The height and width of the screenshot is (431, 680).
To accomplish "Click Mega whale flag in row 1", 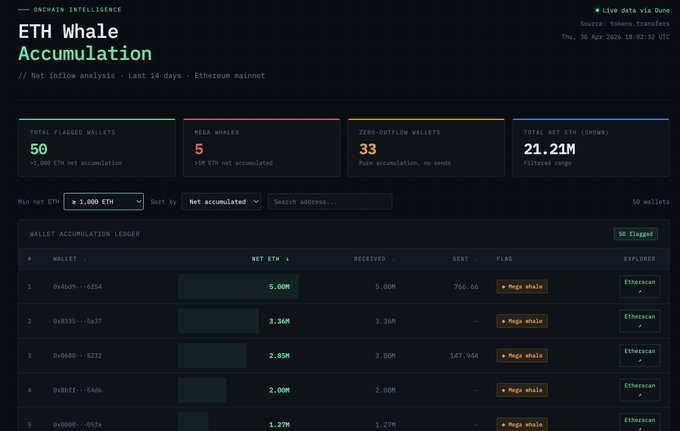I will (x=522, y=287).
